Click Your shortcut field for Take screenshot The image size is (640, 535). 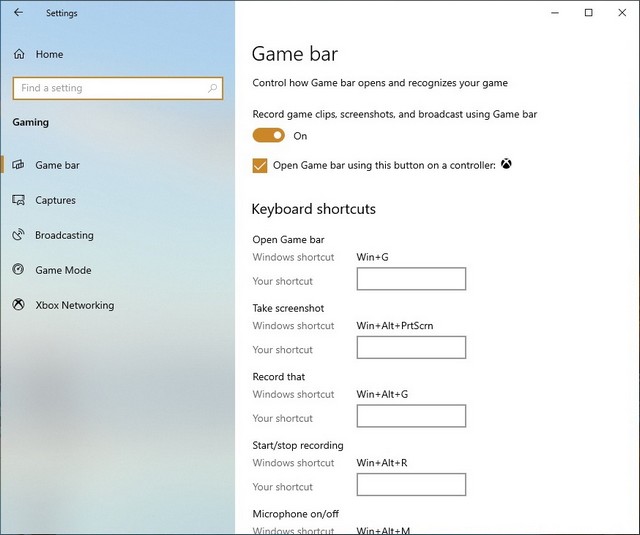pos(411,347)
